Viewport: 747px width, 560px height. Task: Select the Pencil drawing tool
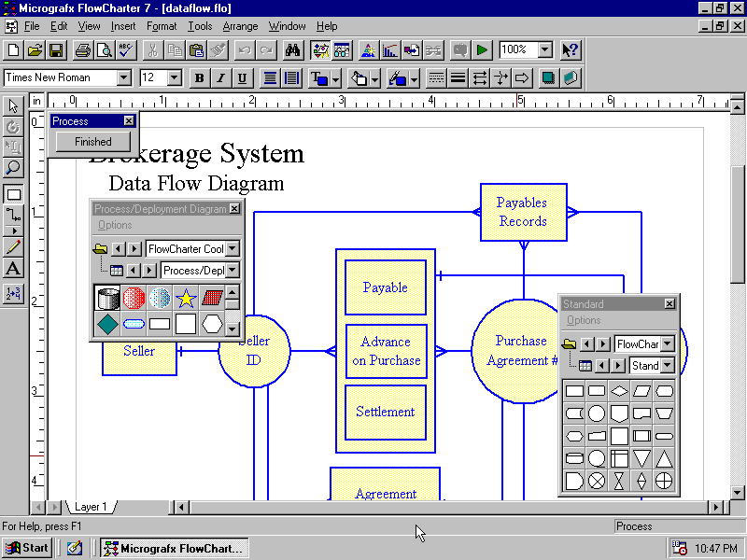[x=13, y=247]
